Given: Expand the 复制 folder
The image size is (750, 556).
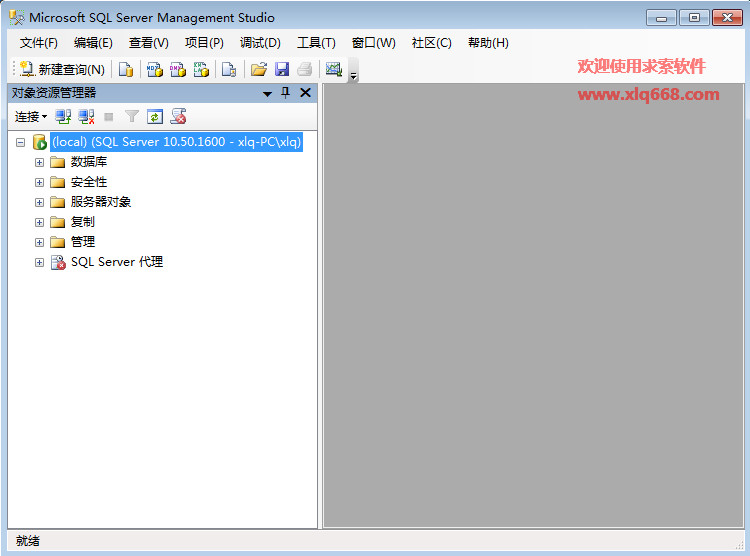Looking at the screenshot, I should click(x=39, y=222).
